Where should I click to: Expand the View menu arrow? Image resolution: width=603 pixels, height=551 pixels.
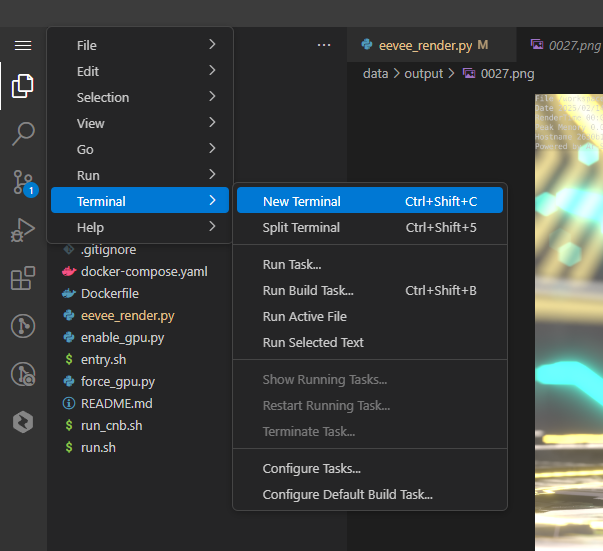coord(212,123)
